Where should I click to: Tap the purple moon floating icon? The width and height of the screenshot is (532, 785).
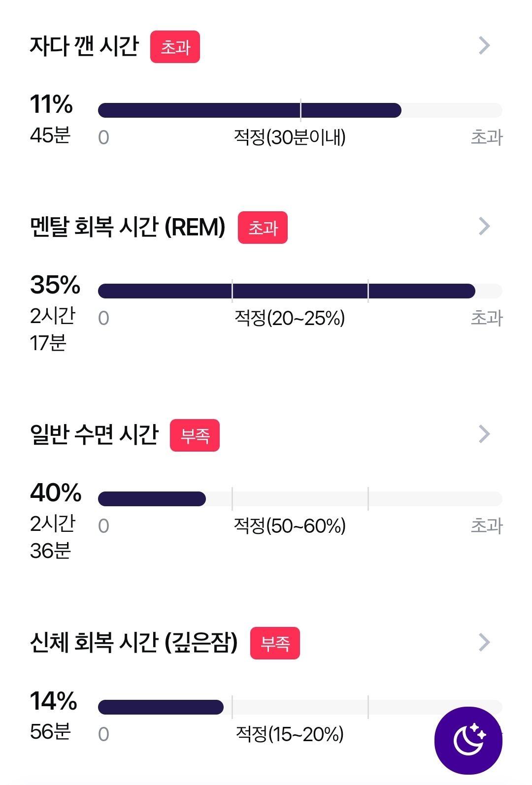coord(468,740)
